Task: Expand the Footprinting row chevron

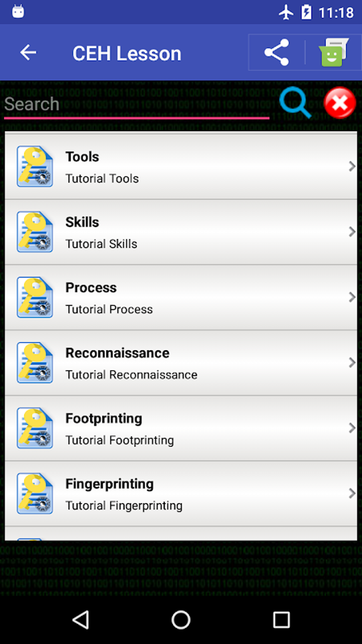Action: (351, 428)
